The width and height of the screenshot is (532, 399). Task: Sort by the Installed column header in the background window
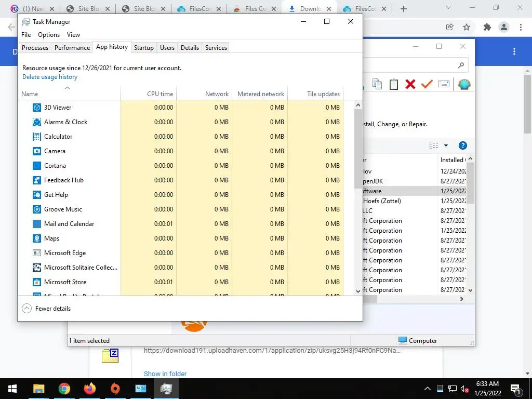[x=453, y=160]
